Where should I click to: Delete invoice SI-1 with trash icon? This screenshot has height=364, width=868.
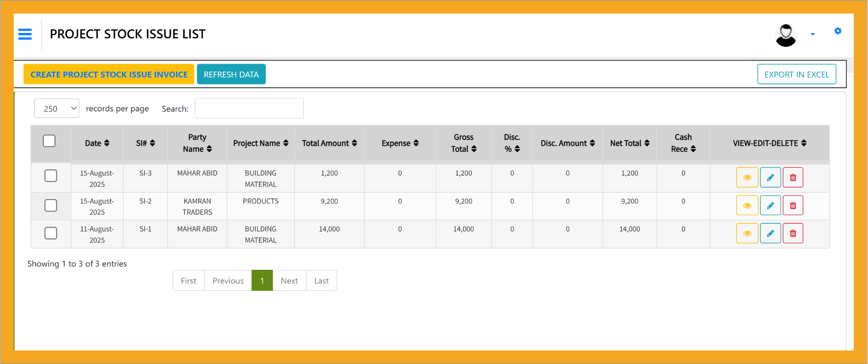pyautogui.click(x=793, y=234)
